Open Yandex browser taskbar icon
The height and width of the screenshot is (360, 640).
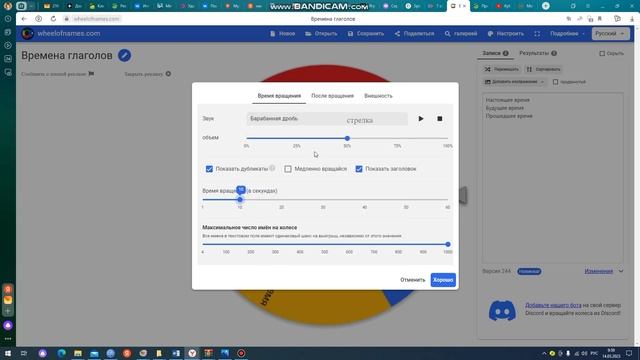(192, 353)
